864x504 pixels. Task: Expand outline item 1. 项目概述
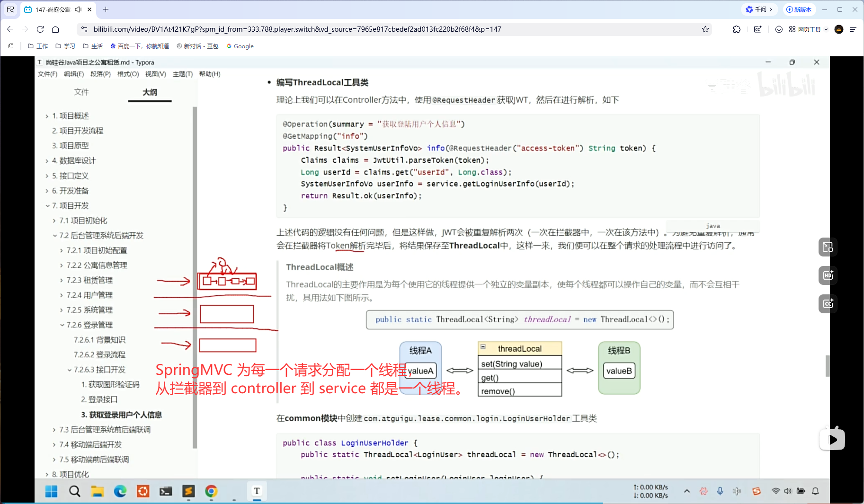click(47, 116)
